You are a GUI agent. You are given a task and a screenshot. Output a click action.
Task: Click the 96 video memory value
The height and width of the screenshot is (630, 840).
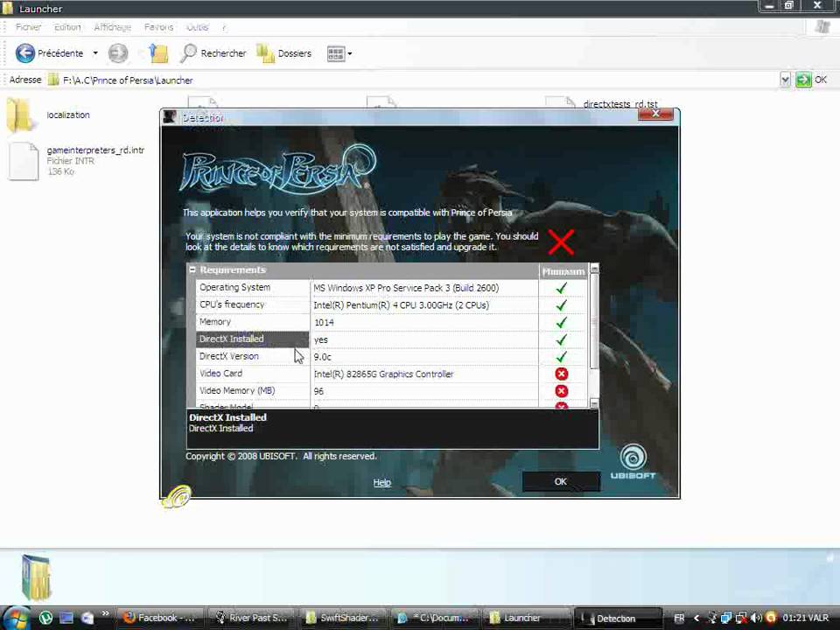click(x=318, y=391)
